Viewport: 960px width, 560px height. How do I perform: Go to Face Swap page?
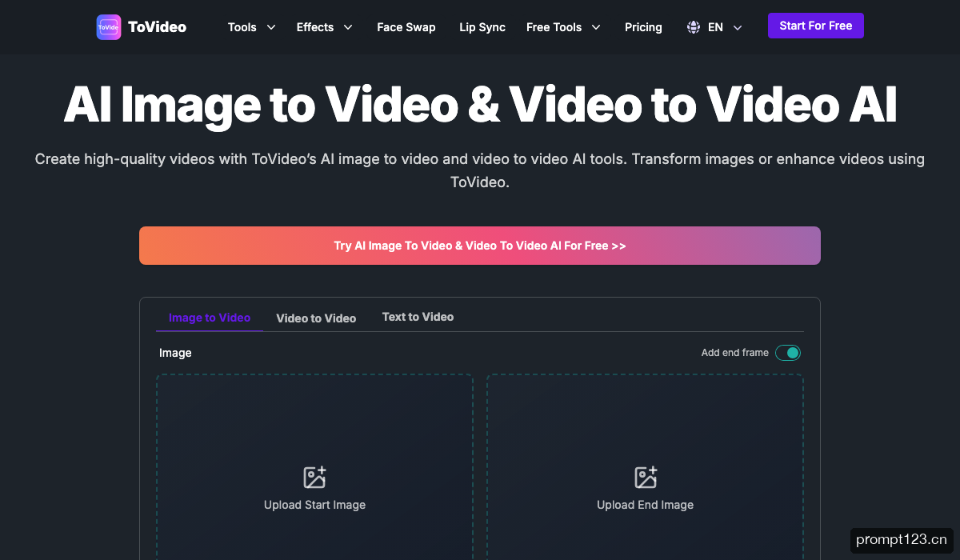(406, 27)
